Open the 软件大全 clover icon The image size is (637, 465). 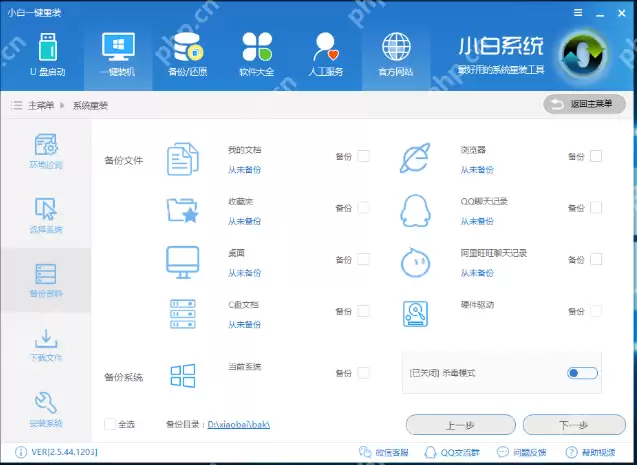coord(257,47)
